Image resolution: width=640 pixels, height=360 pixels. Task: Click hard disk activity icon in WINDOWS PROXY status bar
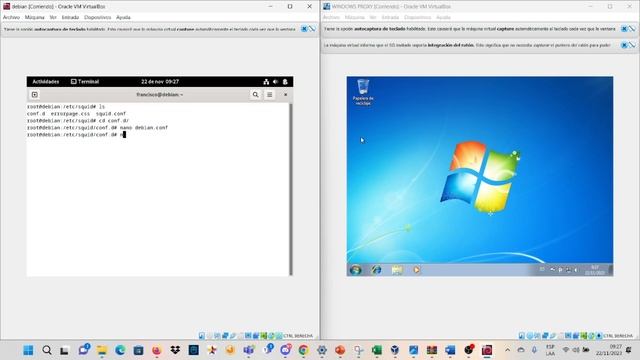coord(522,336)
